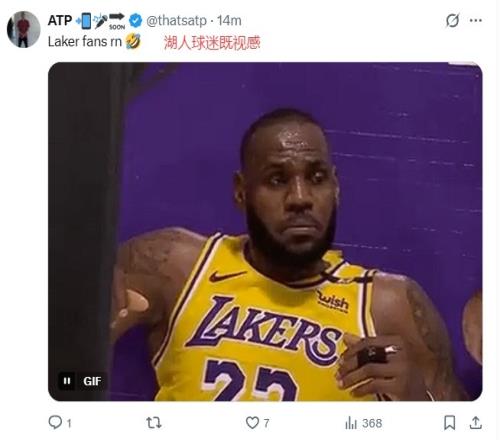Image resolution: width=500 pixels, height=440 pixels.
Task: Click the reply speech bubble icon
Action: click(55, 422)
